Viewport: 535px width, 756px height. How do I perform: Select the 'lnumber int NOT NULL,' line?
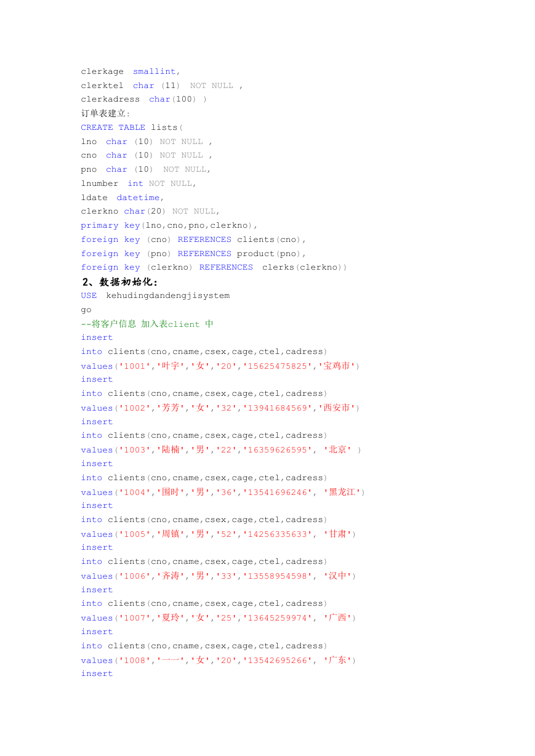pos(139,183)
